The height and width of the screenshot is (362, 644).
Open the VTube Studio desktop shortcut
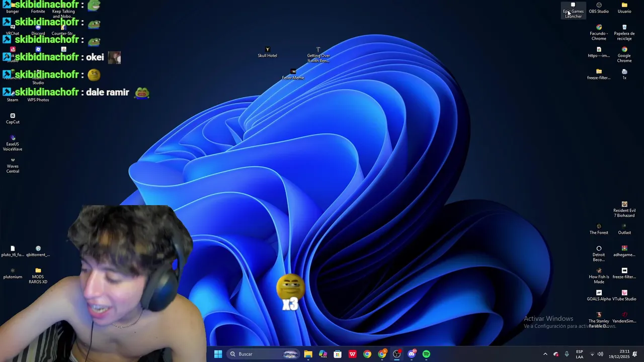624,296
